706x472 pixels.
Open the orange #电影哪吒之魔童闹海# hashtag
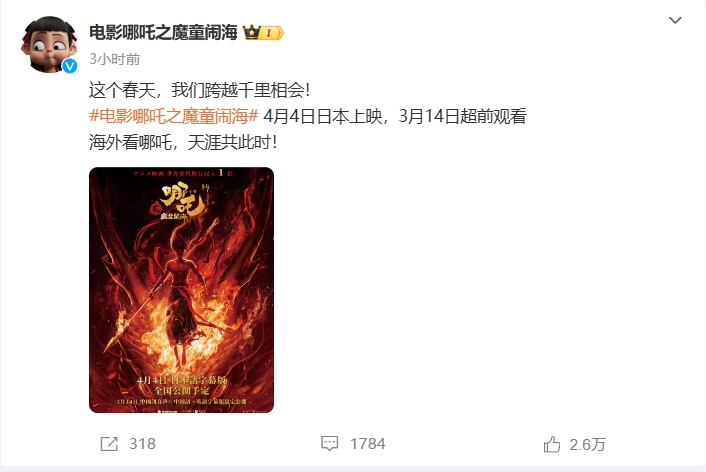[173, 116]
